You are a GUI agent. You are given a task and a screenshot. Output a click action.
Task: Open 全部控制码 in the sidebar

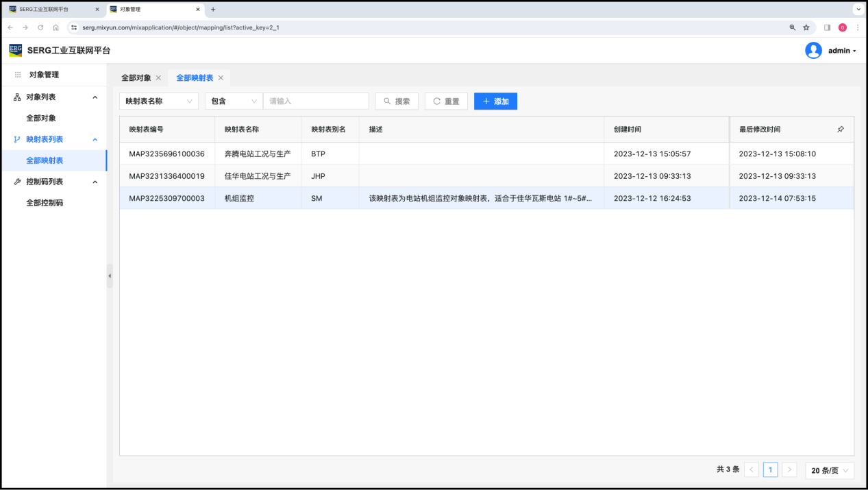[x=45, y=203]
